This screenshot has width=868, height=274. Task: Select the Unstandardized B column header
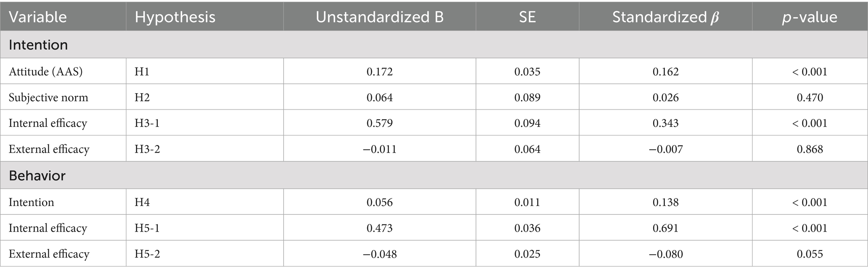[379, 17]
